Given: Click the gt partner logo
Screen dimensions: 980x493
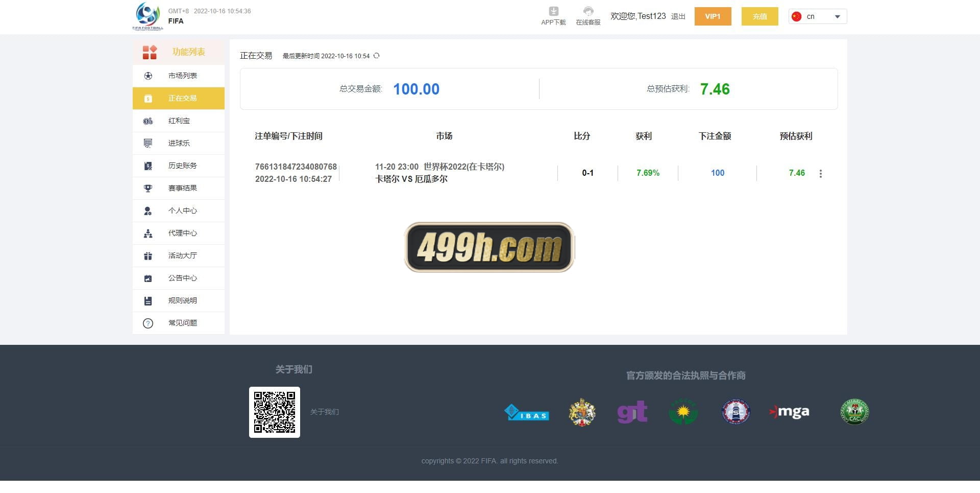Looking at the screenshot, I should [632, 412].
